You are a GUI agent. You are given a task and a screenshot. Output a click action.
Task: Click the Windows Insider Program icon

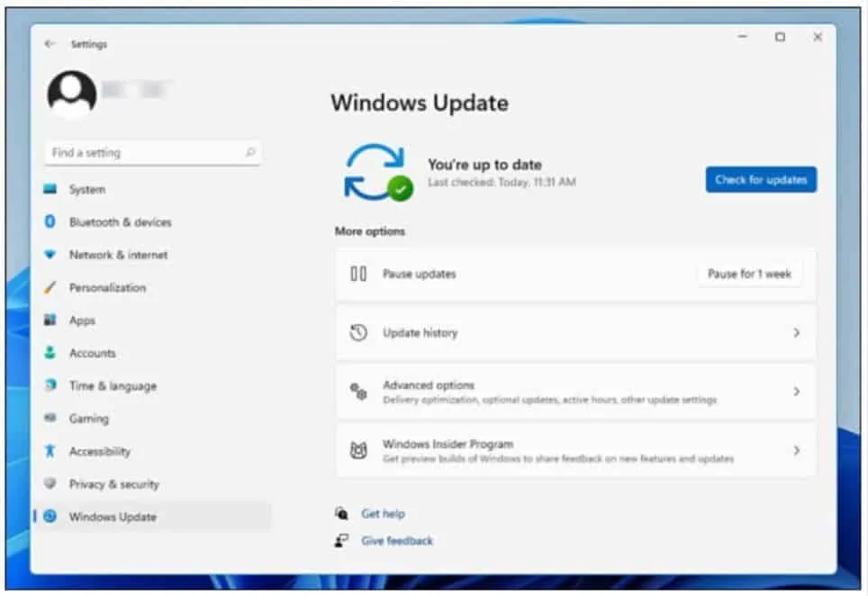(x=358, y=451)
